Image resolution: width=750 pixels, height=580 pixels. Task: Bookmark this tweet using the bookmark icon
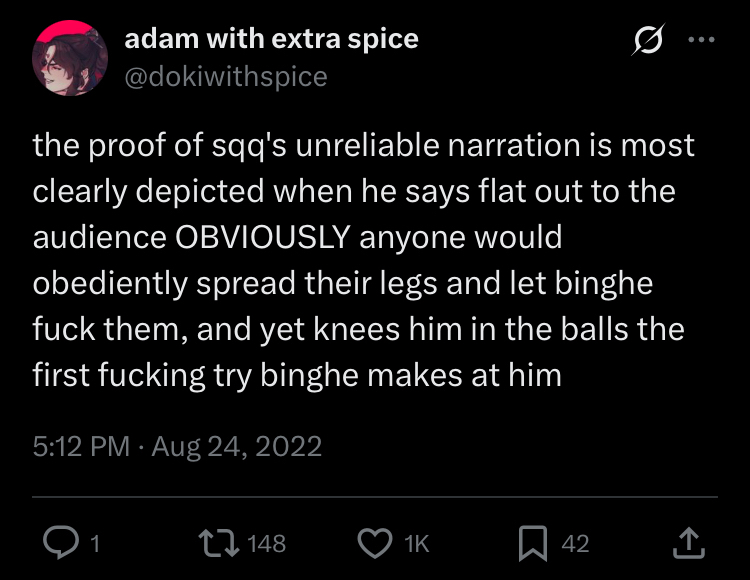pos(531,543)
